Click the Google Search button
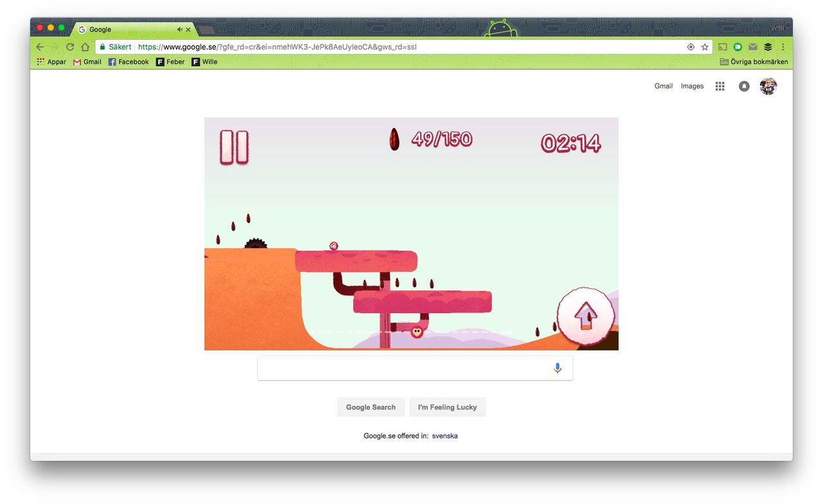823x504 pixels. (x=371, y=407)
